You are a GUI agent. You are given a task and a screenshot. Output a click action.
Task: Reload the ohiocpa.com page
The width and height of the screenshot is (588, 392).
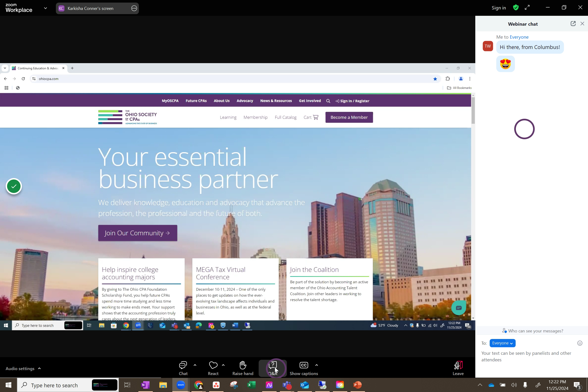[x=23, y=79]
